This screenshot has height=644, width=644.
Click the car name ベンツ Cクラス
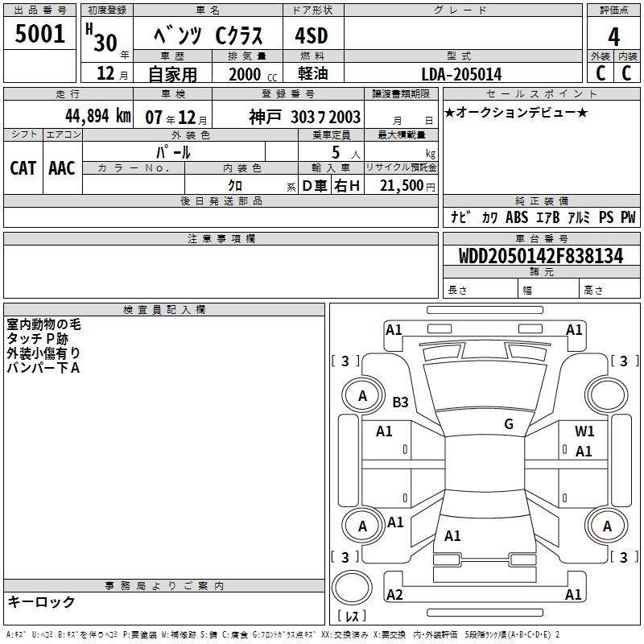tap(208, 35)
